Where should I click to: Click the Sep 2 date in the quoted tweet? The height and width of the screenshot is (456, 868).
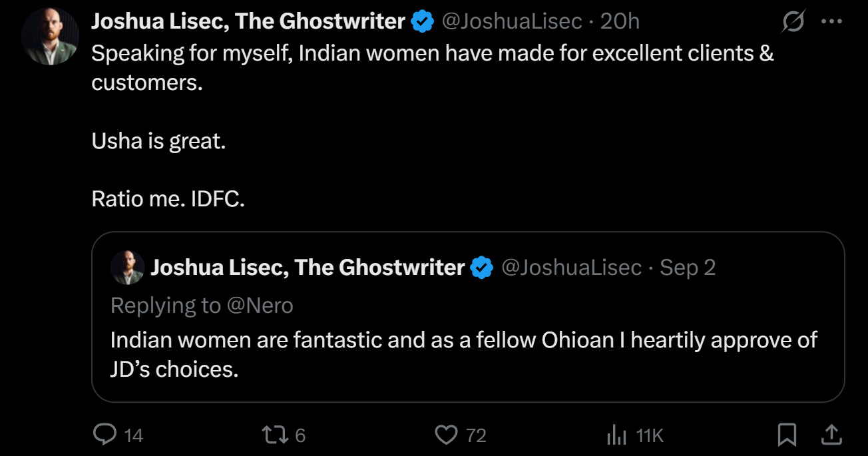[x=688, y=268]
